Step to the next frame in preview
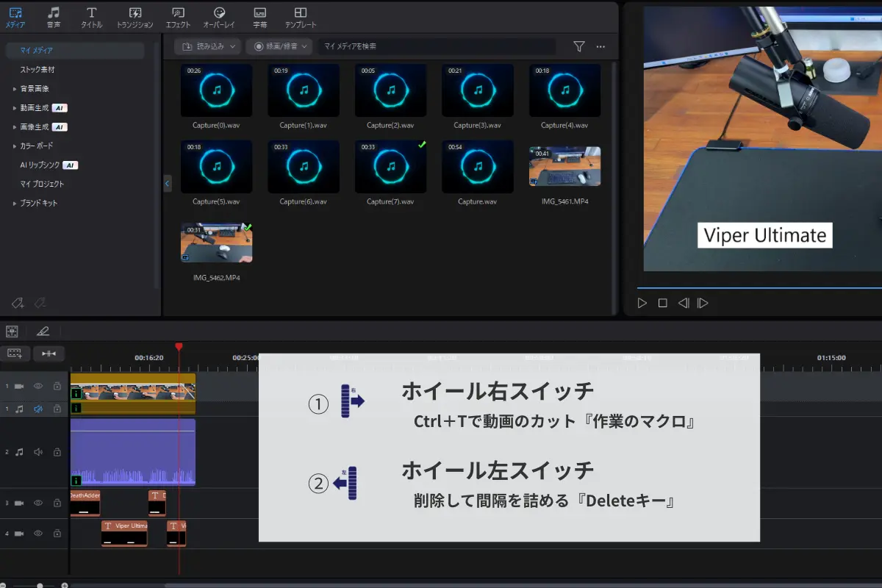The image size is (882, 588). coord(703,303)
